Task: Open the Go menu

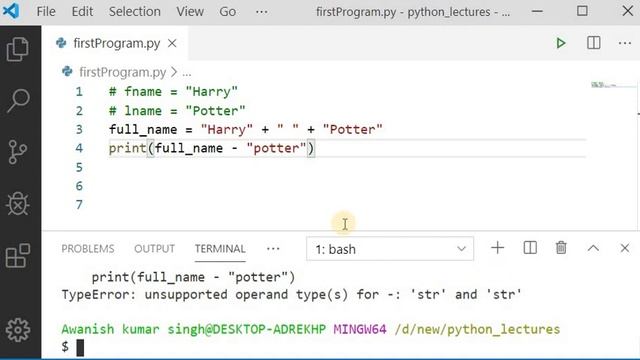Action: coord(227,11)
